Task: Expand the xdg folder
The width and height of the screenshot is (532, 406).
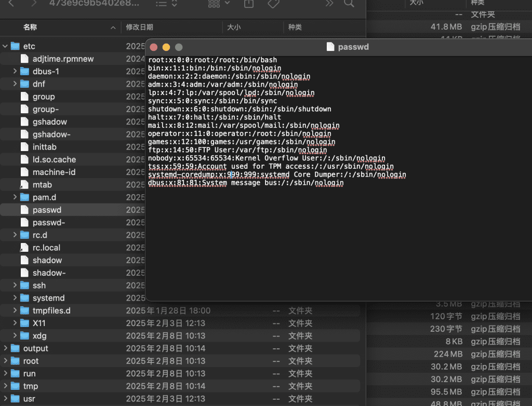Action: coord(15,335)
